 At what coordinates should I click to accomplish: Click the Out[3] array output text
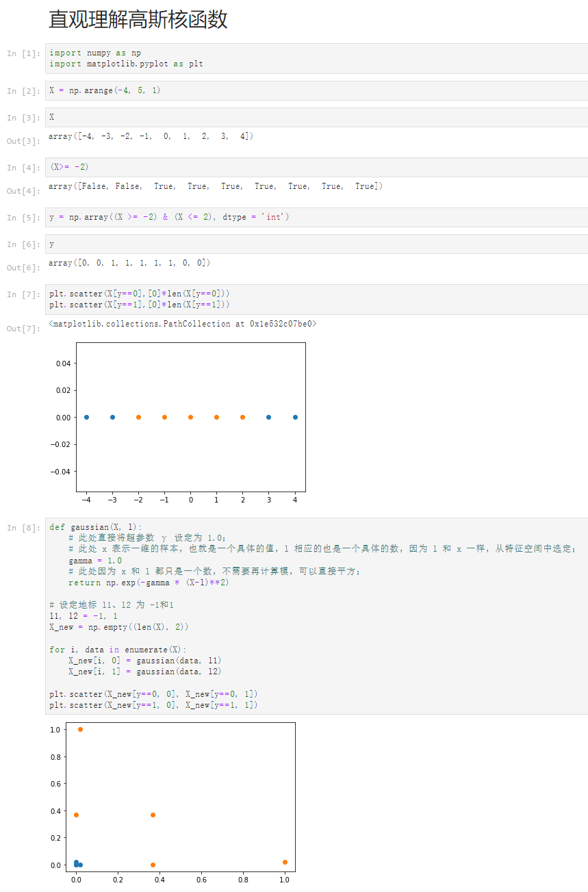151,136
